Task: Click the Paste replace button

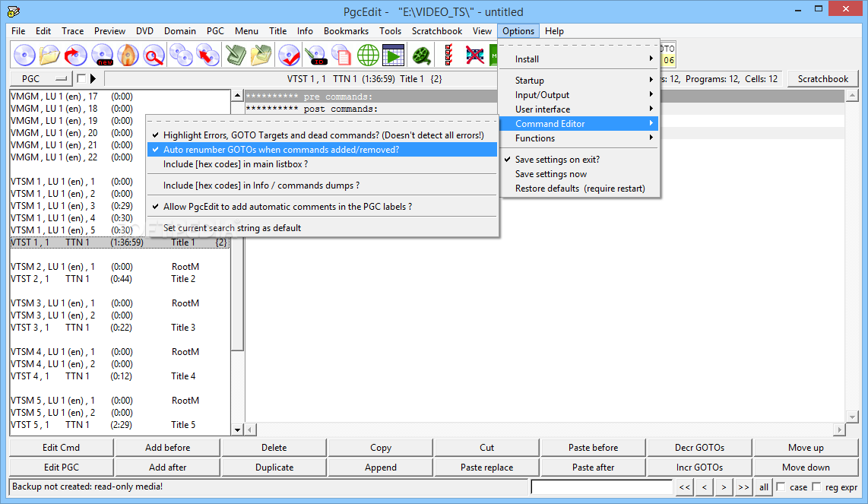Action: coord(486,468)
